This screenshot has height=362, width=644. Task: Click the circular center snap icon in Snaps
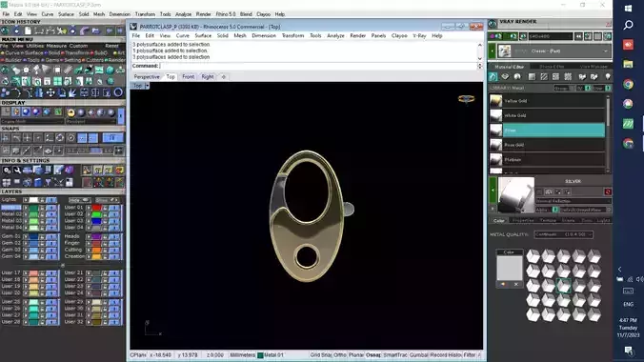(70, 138)
